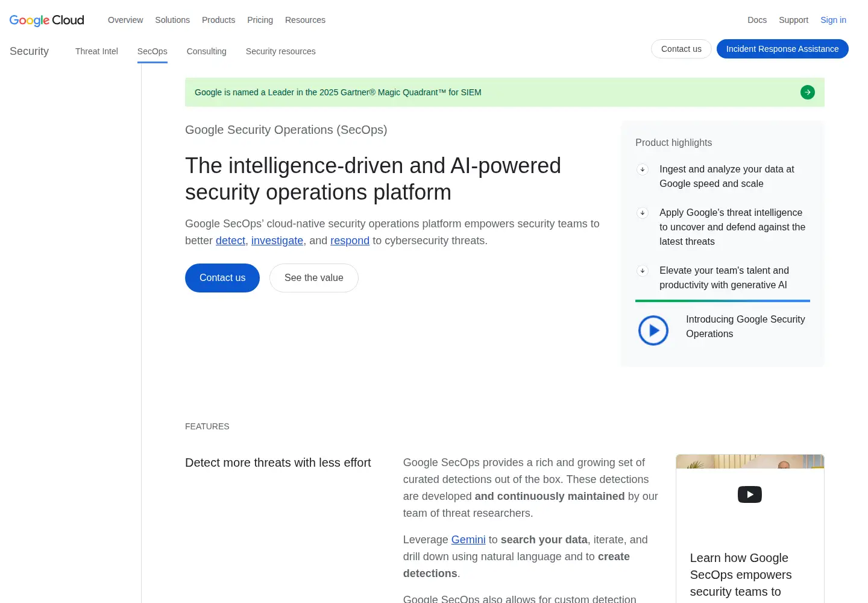Screen dimensions: 868x603
Task: Click the down-arrow icon beside 'Elevate your team's talent'
Action: tap(643, 271)
